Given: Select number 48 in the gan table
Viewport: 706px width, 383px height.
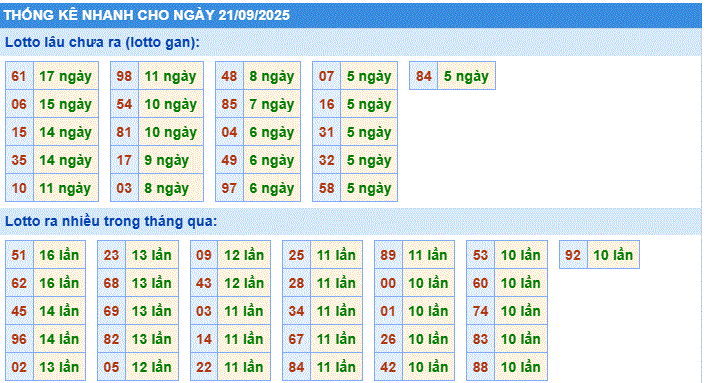Looking at the screenshot, I should 229,76.
